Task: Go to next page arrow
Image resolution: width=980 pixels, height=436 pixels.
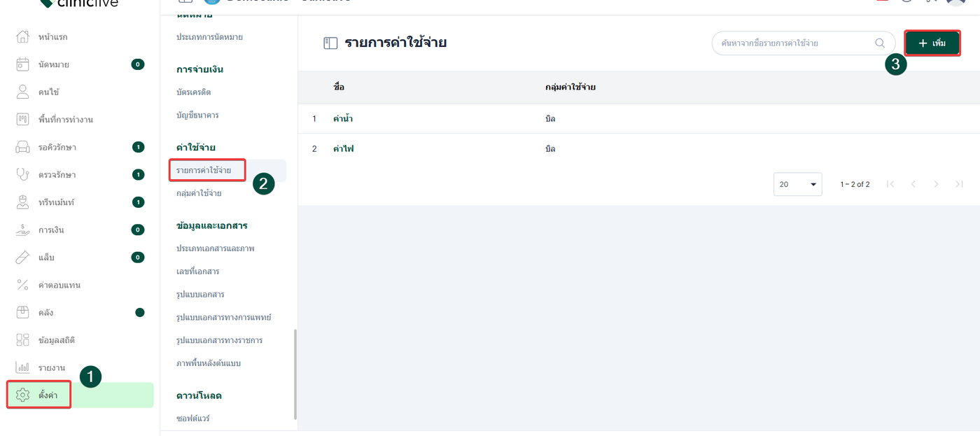Action: (x=936, y=184)
